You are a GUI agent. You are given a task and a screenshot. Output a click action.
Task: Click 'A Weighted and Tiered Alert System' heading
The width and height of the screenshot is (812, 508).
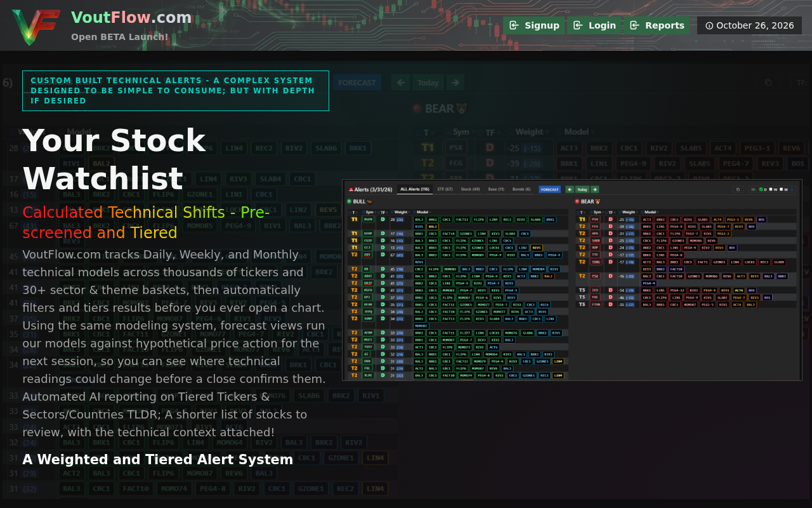[158, 459]
